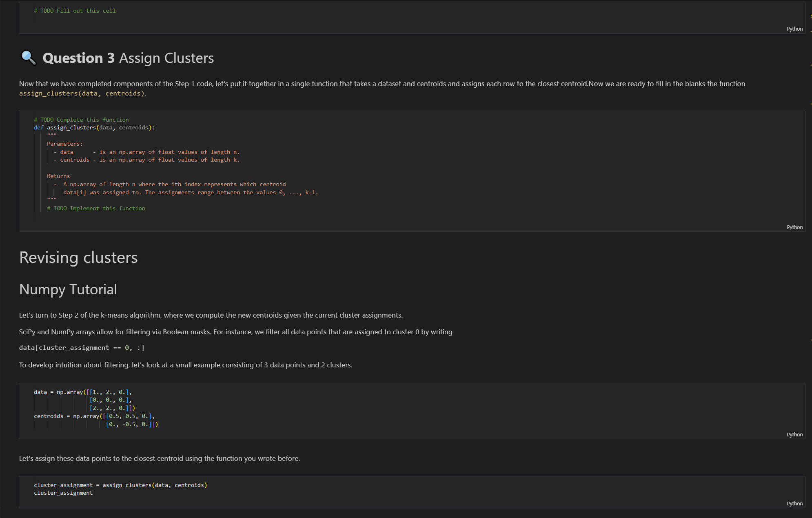Select the Revising clusters heading
The height and width of the screenshot is (518, 812).
[x=78, y=258]
